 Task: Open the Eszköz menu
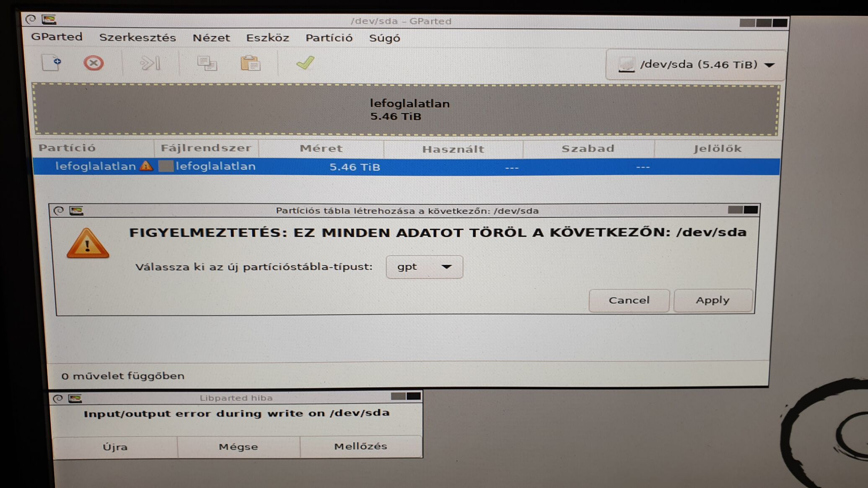point(267,38)
